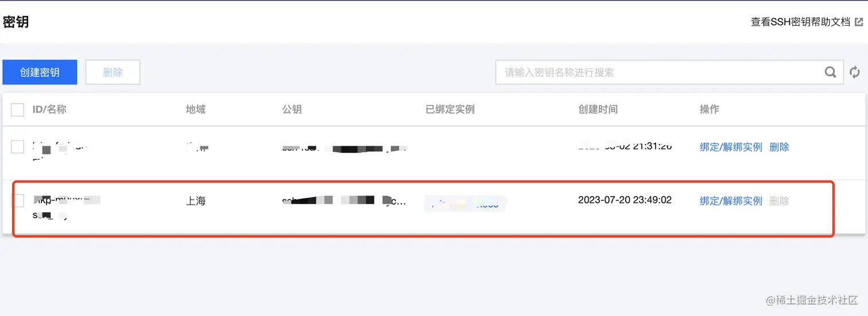868x316 pixels.
Task: Click the 公钥 column header
Action: (292, 109)
